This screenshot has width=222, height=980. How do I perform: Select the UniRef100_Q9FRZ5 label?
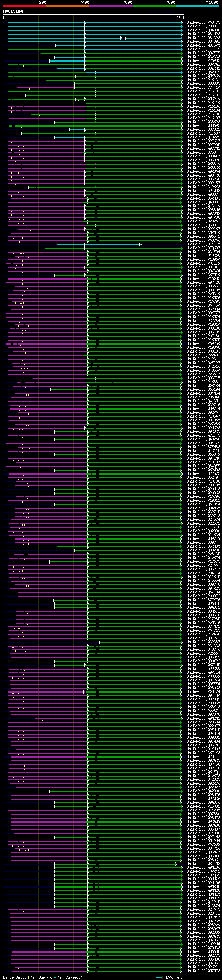[203, 588]
